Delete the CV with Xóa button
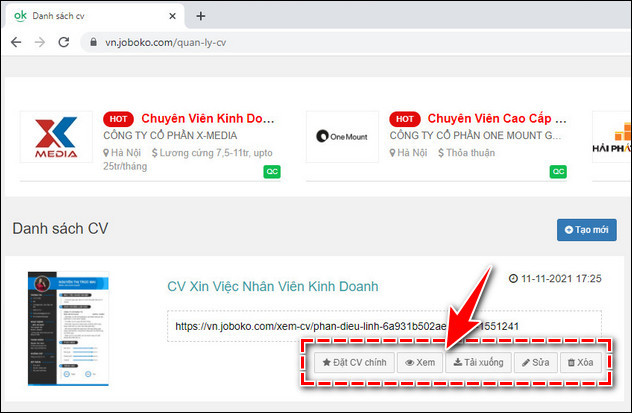The height and width of the screenshot is (413, 632). (580, 363)
